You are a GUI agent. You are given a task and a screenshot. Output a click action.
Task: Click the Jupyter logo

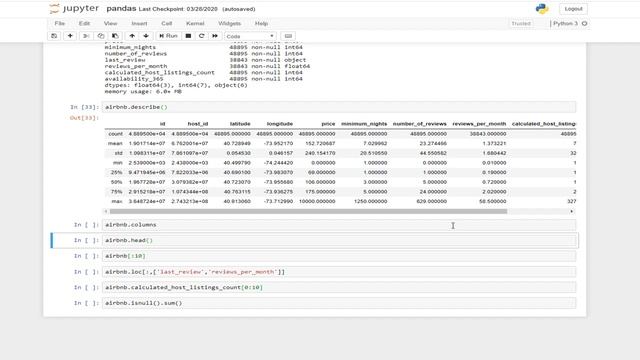(x=74, y=9)
